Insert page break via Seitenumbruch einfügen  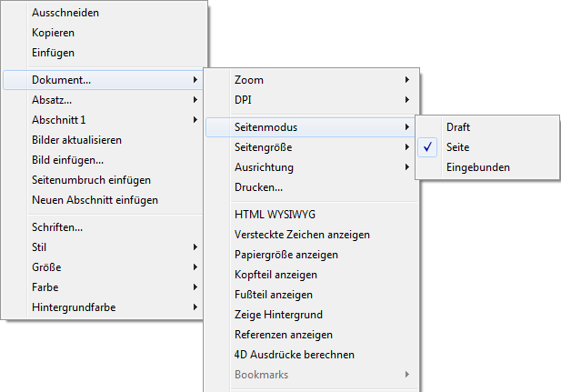91,180
